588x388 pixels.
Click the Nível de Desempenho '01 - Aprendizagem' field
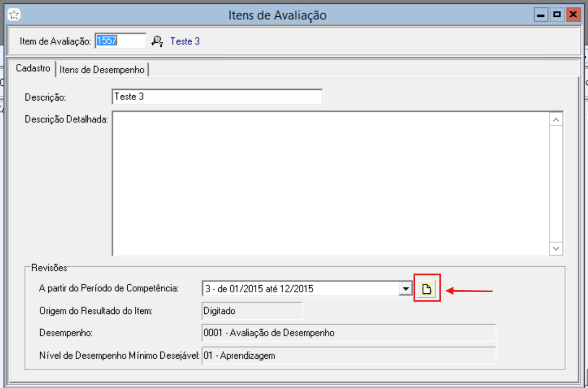click(348, 356)
